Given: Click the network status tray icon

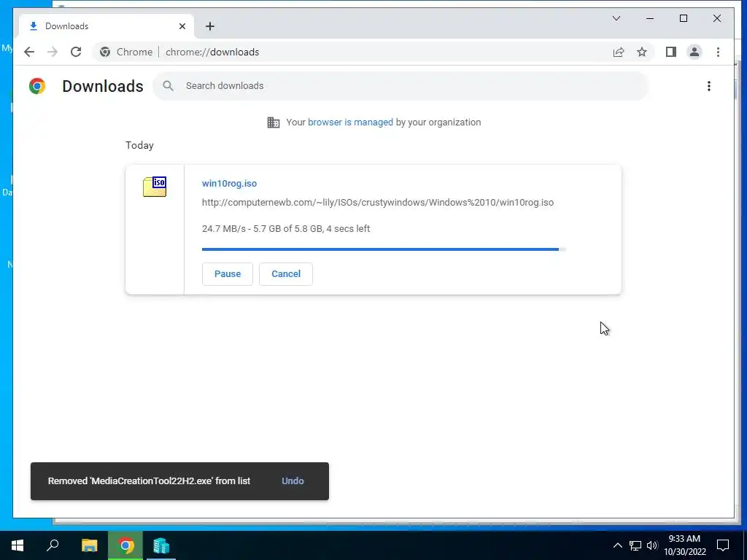Looking at the screenshot, I should tap(635, 545).
